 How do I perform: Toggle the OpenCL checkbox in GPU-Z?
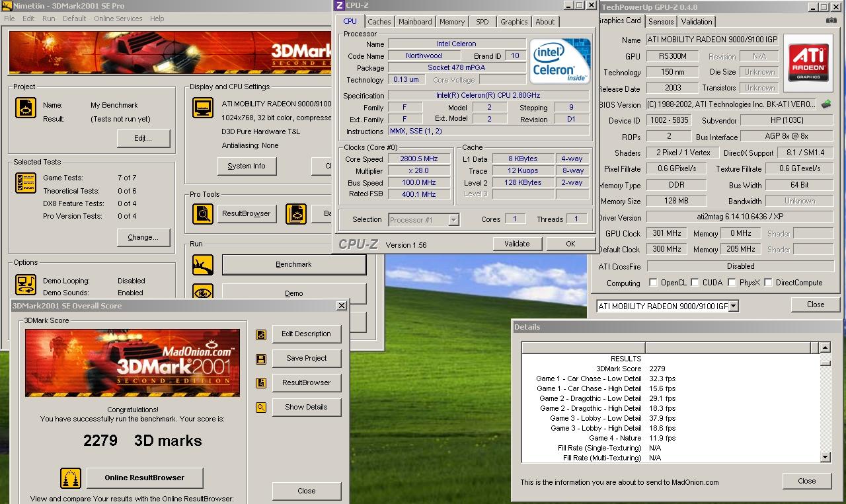(x=653, y=283)
